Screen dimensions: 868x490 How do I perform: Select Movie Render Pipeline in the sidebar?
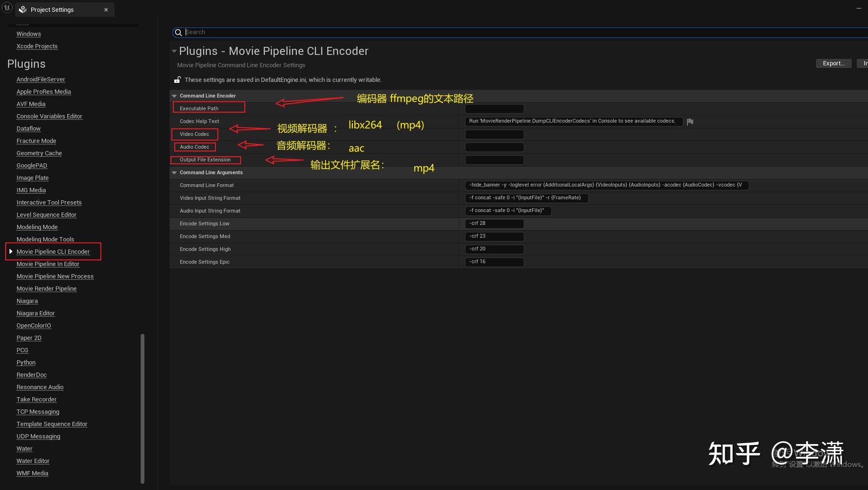(46, 288)
